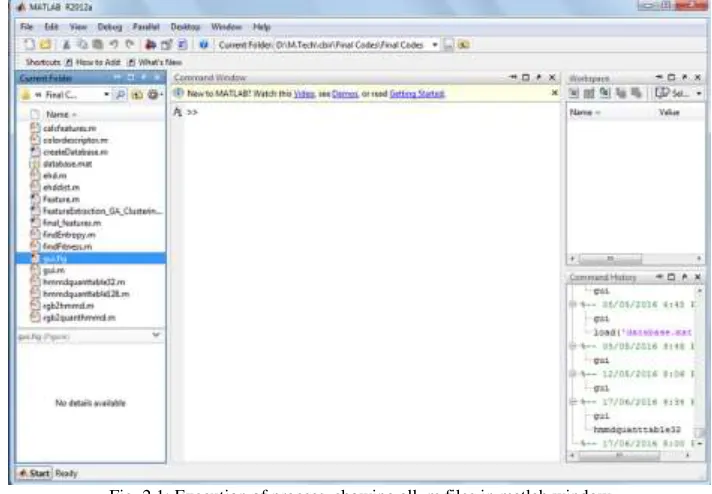Click the Copy toolbar icon
The height and width of the screenshot is (494, 712).
click(x=82, y=44)
